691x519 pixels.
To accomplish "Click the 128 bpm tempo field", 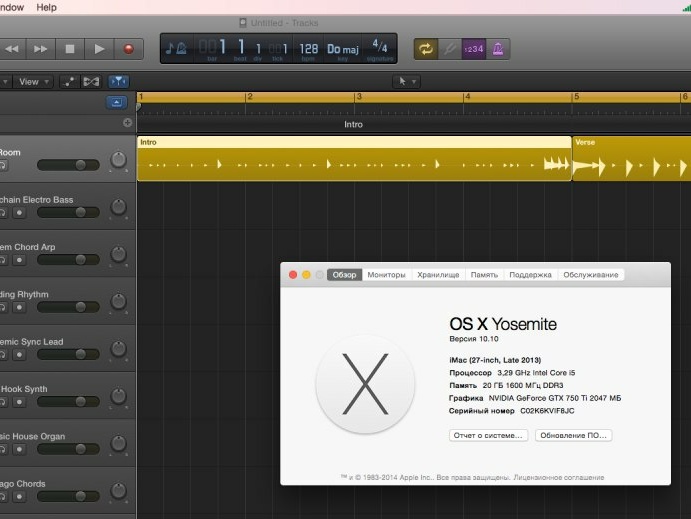I will (x=308, y=49).
